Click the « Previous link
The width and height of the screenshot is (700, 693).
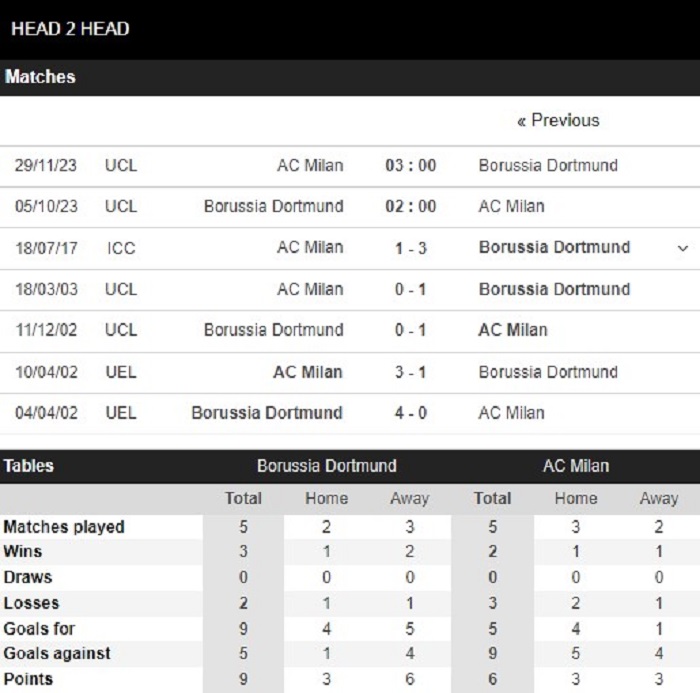point(558,120)
